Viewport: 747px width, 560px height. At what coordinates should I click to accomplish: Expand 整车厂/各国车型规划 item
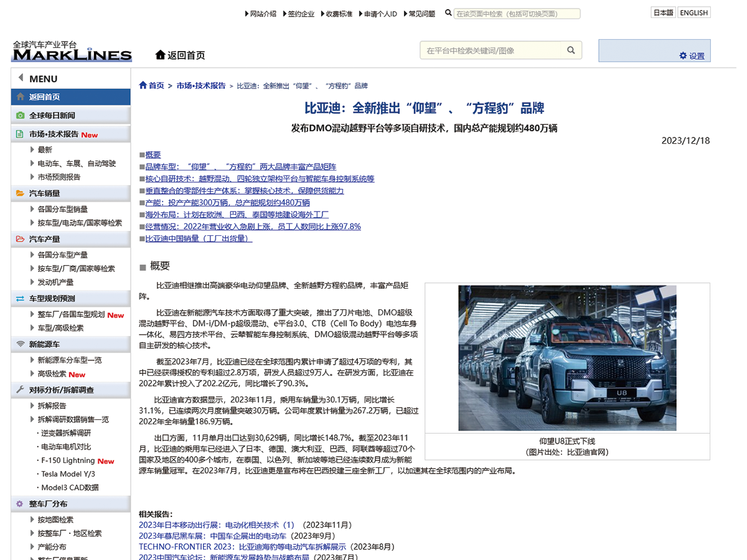click(71, 314)
